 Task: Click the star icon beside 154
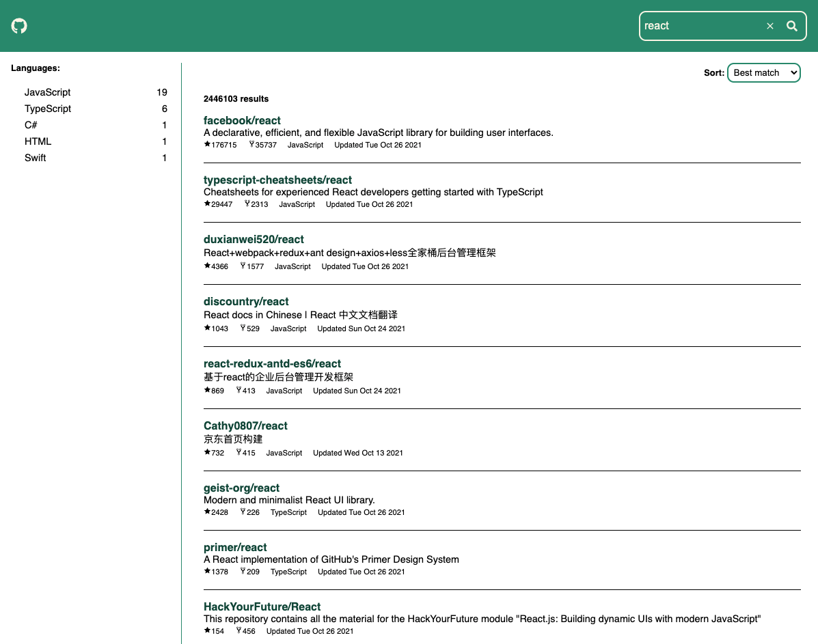pyautogui.click(x=207, y=630)
